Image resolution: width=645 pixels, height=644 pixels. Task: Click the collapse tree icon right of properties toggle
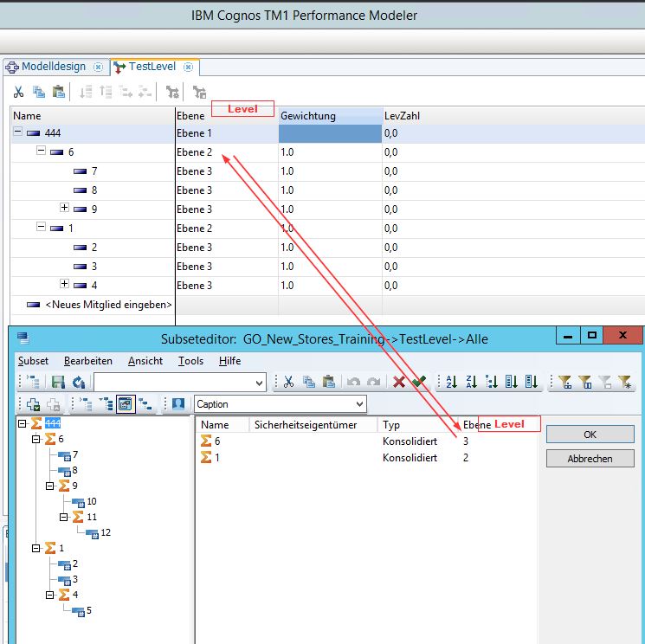point(145,404)
